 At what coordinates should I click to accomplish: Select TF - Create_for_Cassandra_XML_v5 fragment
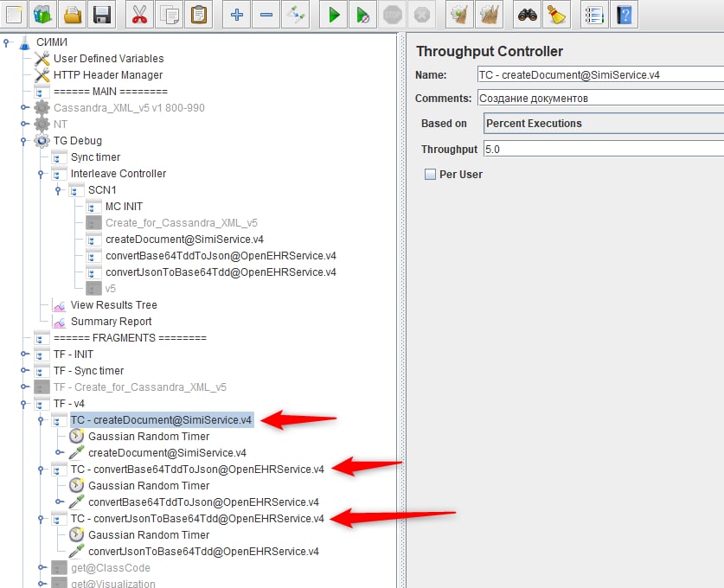point(140,387)
